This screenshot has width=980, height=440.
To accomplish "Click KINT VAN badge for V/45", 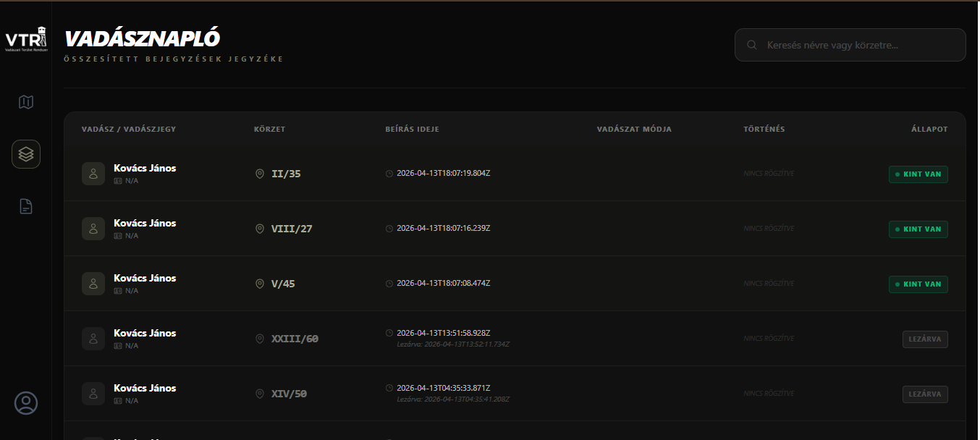I will pos(918,284).
